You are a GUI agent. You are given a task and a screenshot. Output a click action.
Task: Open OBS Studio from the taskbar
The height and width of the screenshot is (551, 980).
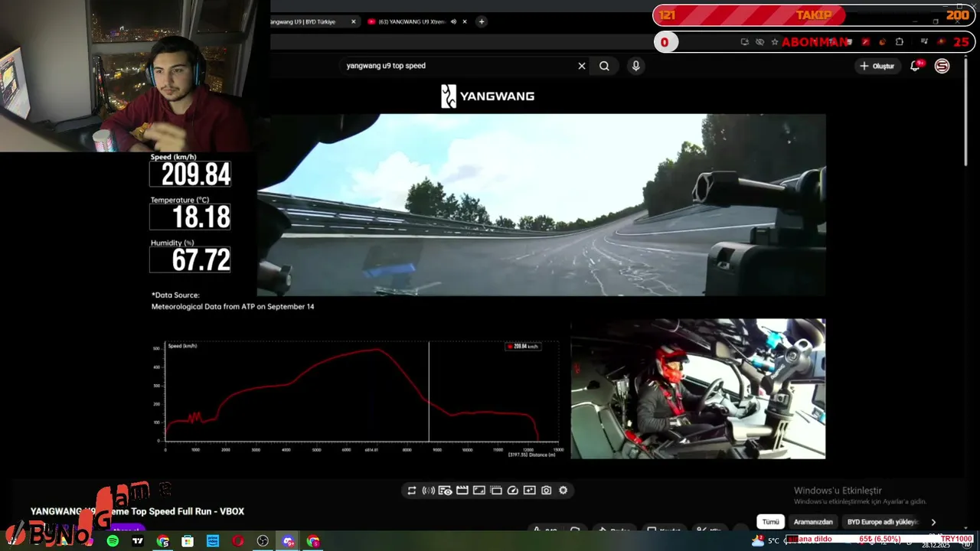(x=263, y=541)
